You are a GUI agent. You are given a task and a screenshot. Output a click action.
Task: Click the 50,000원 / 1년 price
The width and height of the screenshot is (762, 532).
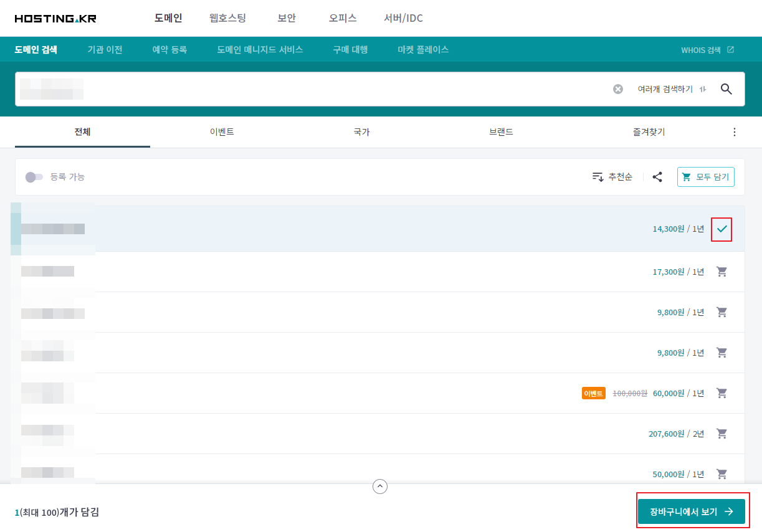click(x=679, y=474)
